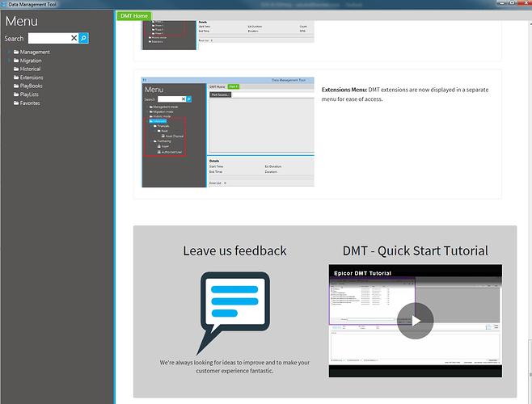Open the Management folder
This screenshot has width=532, height=404.
(x=35, y=52)
